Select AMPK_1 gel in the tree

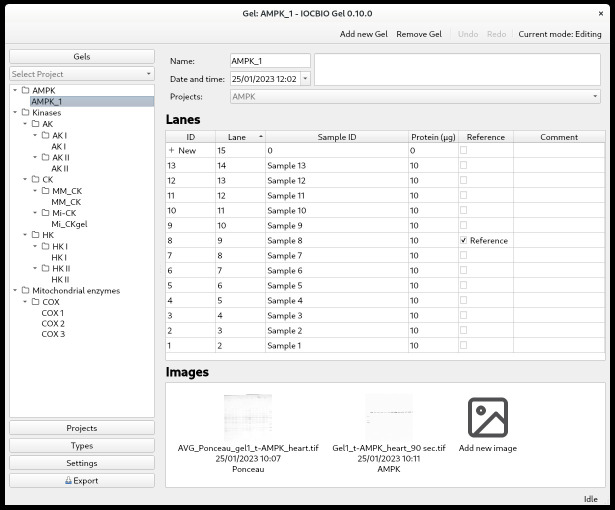92,102
